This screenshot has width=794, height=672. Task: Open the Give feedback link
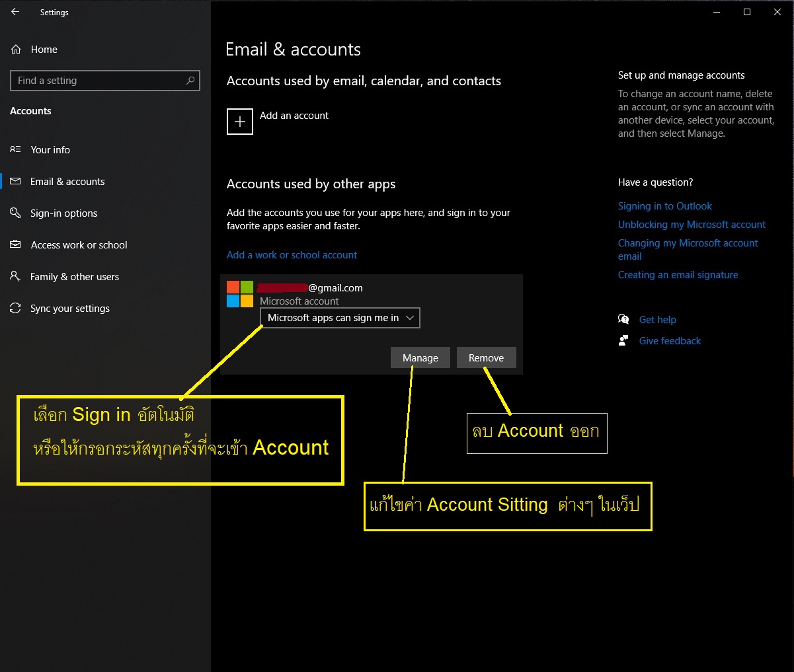(670, 340)
